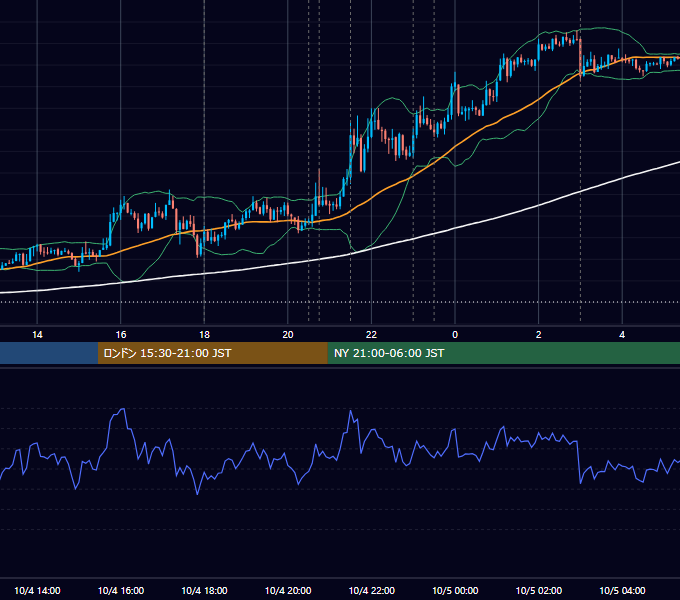
Task: Click the 10/4 18:00 time axis label
Action: point(204,590)
